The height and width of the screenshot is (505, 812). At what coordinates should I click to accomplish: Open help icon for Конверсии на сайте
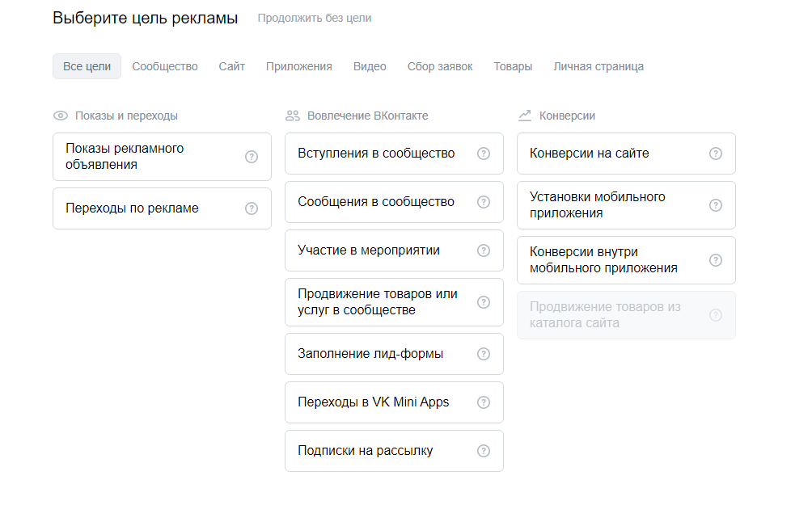(x=715, y=154)
